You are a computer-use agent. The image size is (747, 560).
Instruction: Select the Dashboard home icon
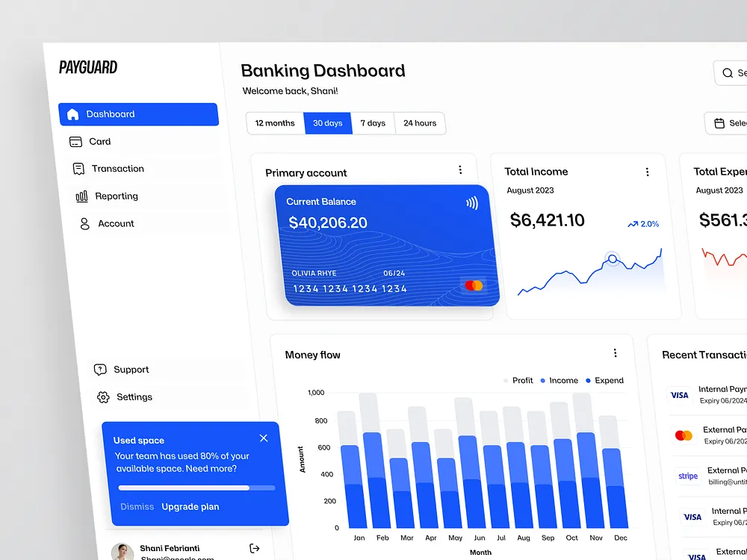(72, 113)
